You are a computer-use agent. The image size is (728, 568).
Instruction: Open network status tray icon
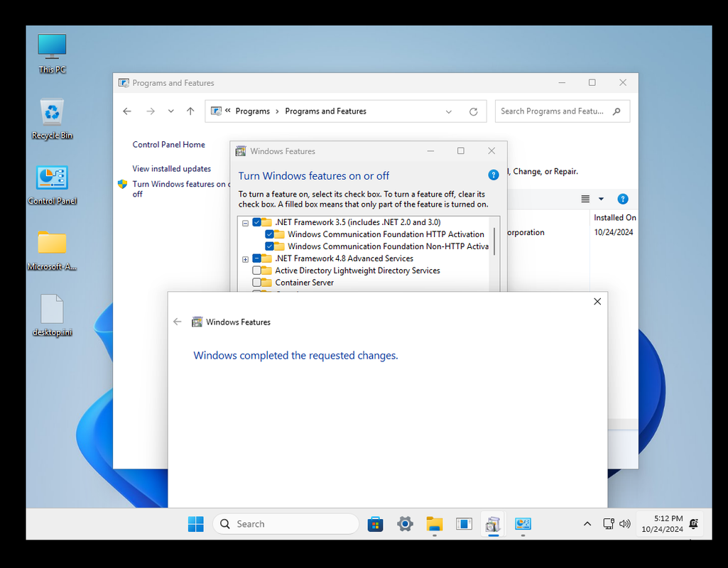coord(609,524)
